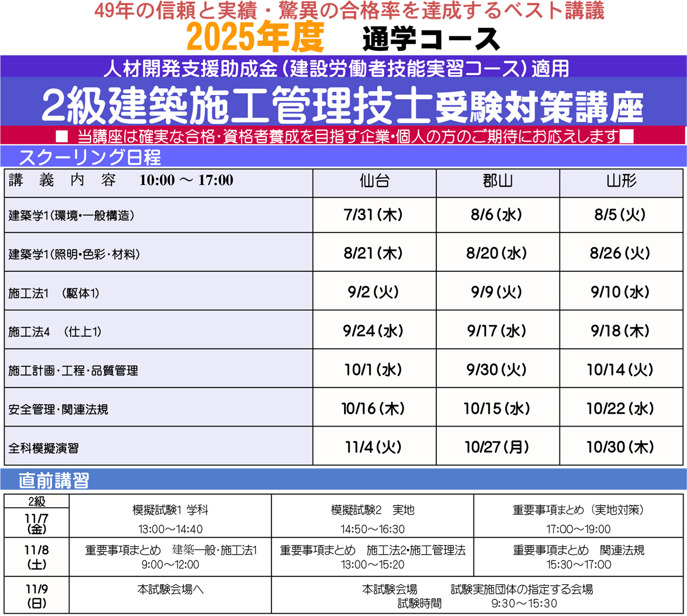Select the 10/16(木) date cell

pos(374,408)
